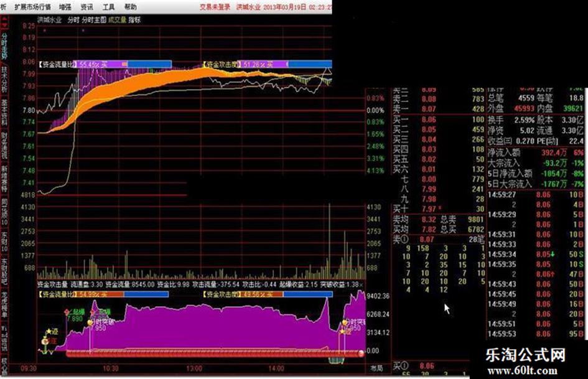588x379 pixels.
Task: Click the 大宗流入 -93.2万 row
Action: point(536,163)
